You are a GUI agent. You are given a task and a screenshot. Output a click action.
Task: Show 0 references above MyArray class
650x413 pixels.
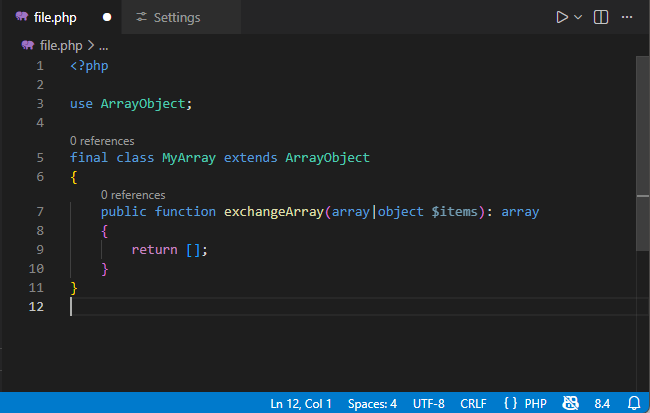coord(102,141)
